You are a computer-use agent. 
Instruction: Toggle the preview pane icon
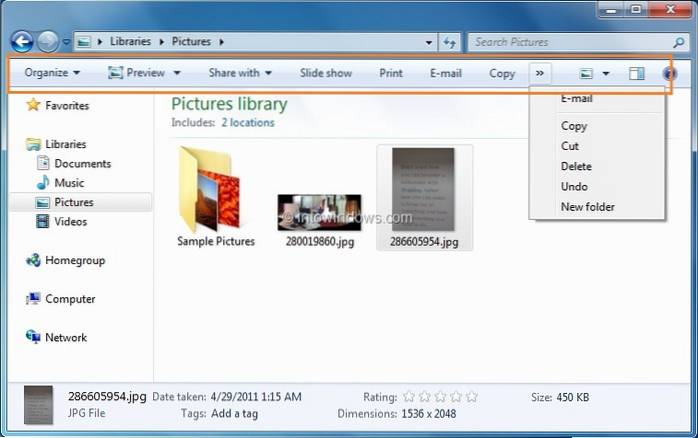pyautogui.click(x=637, y=73)
